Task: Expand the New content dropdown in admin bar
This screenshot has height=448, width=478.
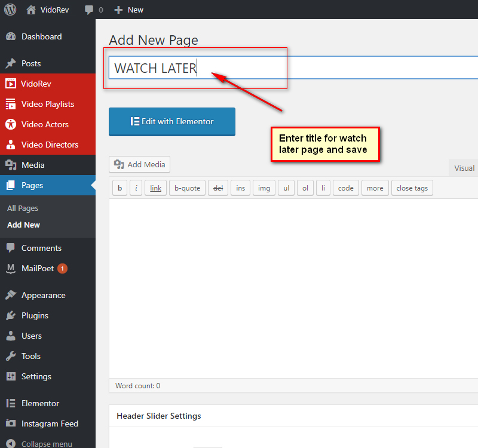Action: [x=129, y=10]
